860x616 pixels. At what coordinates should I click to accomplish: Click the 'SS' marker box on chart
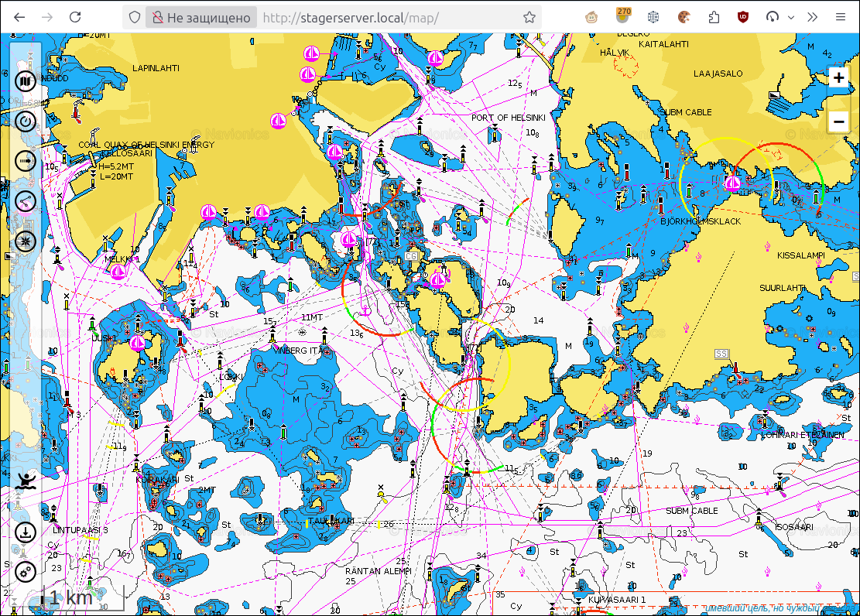pyautogui.click(x=721, y=354)
